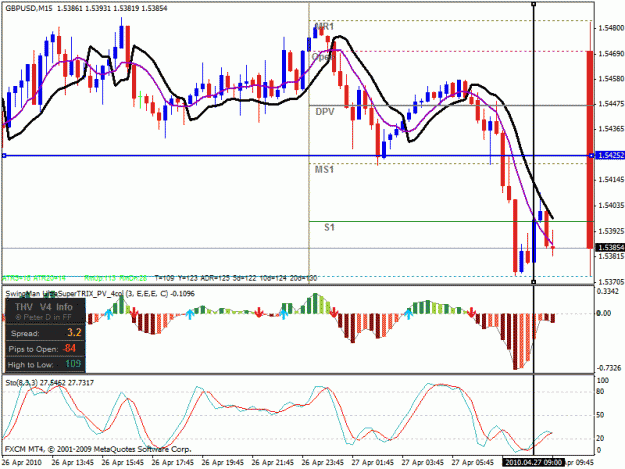Click the 0.3342 TRIX scale value
The image size is (625, 469).
pyautogui.click(x=609, y=292)
